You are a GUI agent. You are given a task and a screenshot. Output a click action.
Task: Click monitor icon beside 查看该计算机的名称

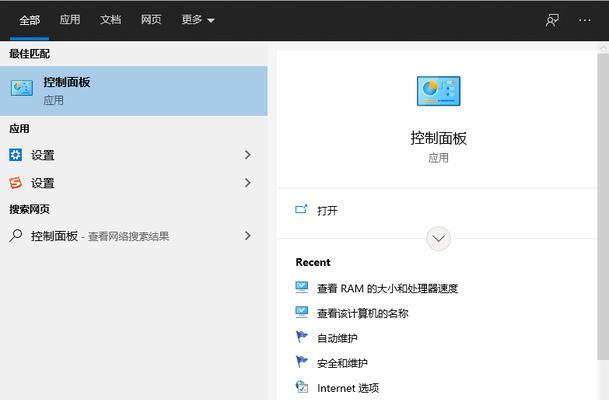point(302,312)
